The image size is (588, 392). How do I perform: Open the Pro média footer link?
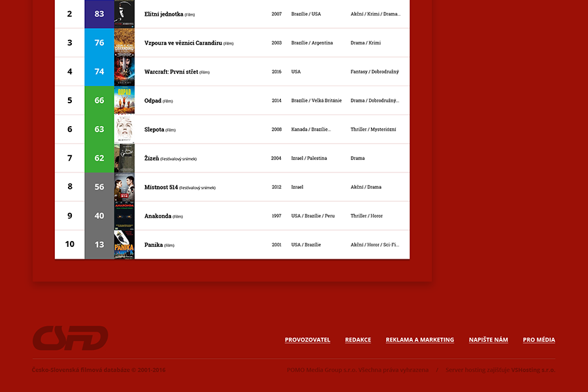(539, 340)
